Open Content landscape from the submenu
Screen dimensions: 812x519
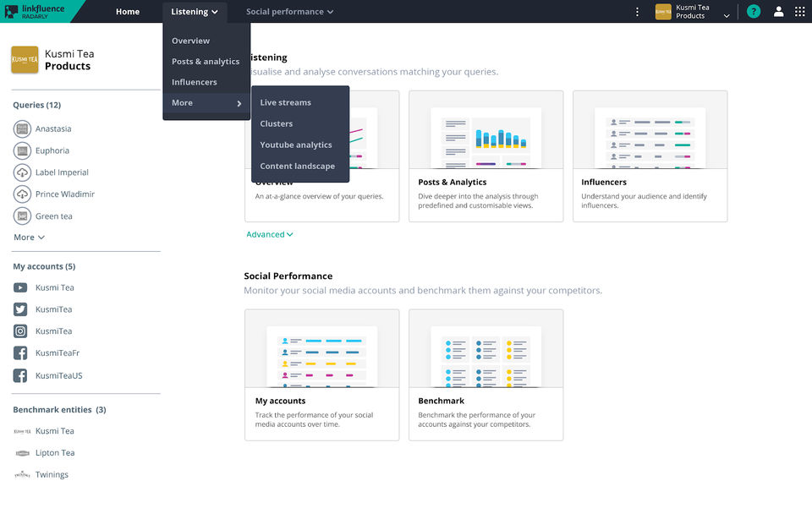click(297, 167)
